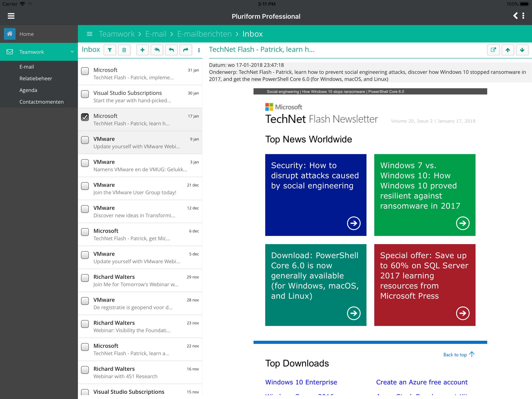Click the Windows 10 Enterprise download link
The height and width of the screenshot is (399, 532).
pos(301,382)
